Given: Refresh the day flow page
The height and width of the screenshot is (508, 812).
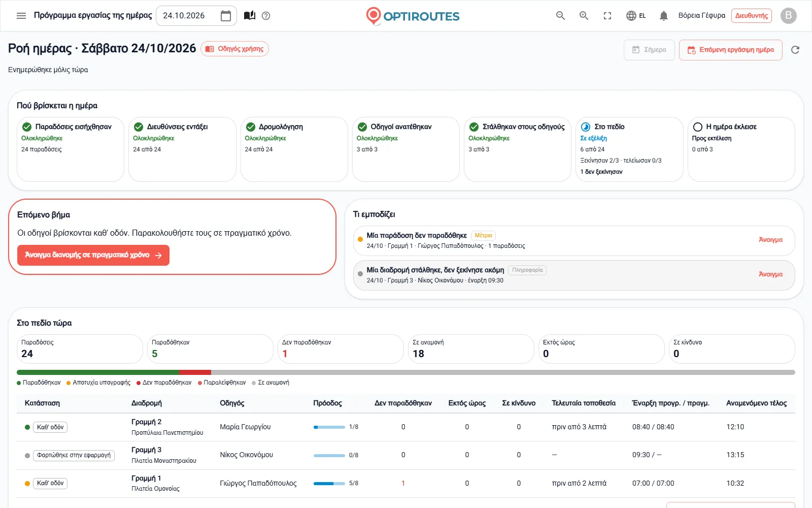Looking at the screenshot, I should point(795,50).
